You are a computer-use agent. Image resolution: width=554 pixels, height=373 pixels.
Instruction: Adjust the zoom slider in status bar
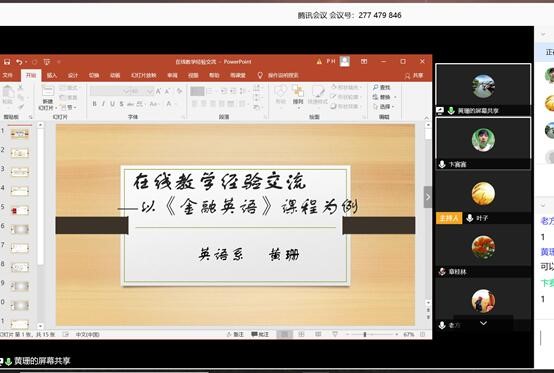click(365, 334)
